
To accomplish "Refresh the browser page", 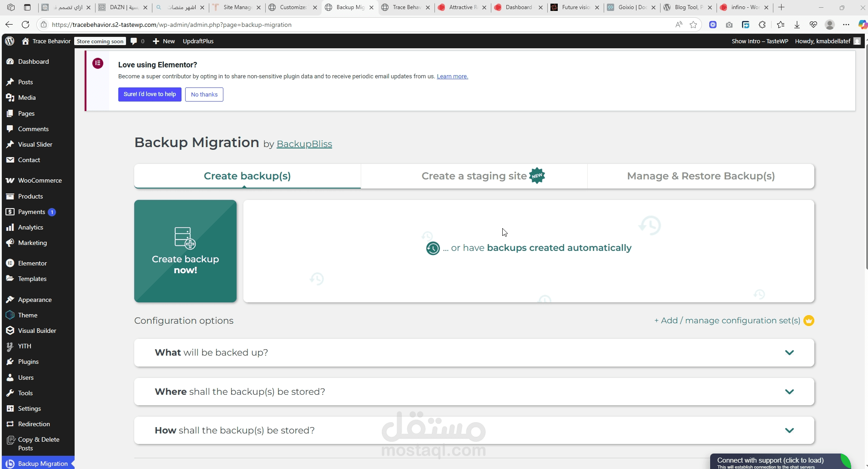I will [25, 25].
